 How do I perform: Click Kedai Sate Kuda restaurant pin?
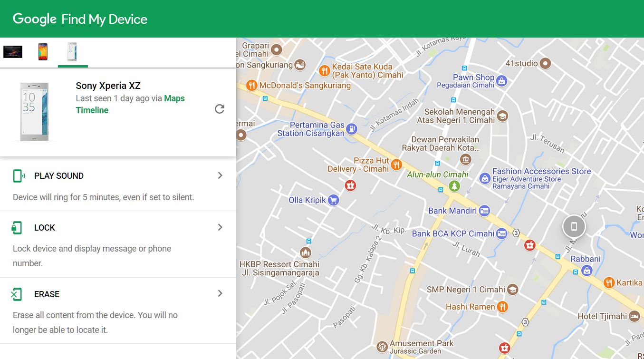coord(325,71)
